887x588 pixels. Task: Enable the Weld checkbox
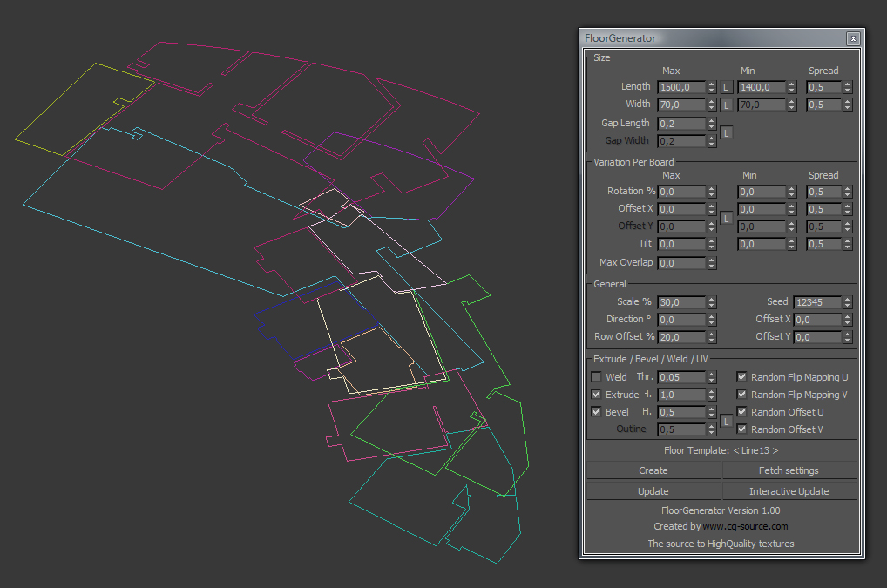coord(596,376)
